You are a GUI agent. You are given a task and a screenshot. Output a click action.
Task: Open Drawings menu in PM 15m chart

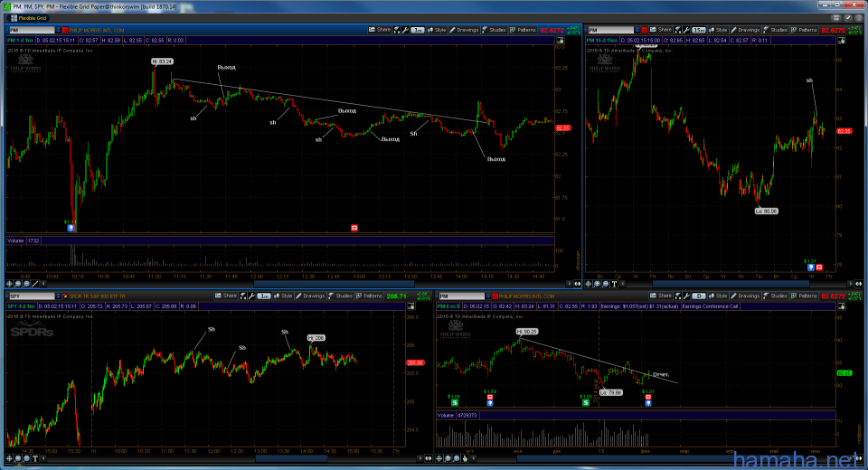click(745, 30)
